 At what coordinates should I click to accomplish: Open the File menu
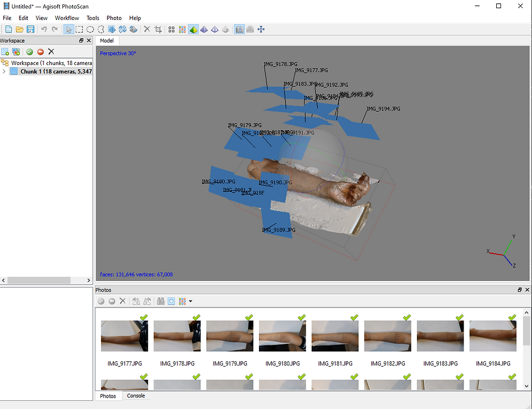pos(7,18)
